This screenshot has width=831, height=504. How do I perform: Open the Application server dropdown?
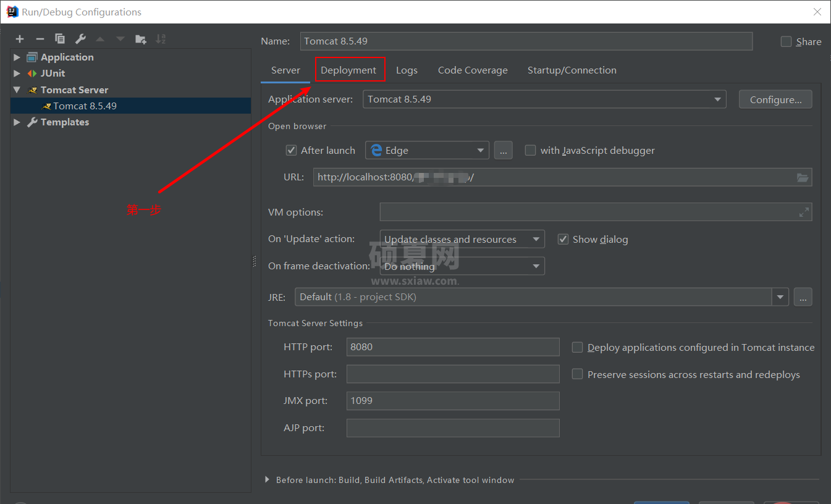coord(544,99)
